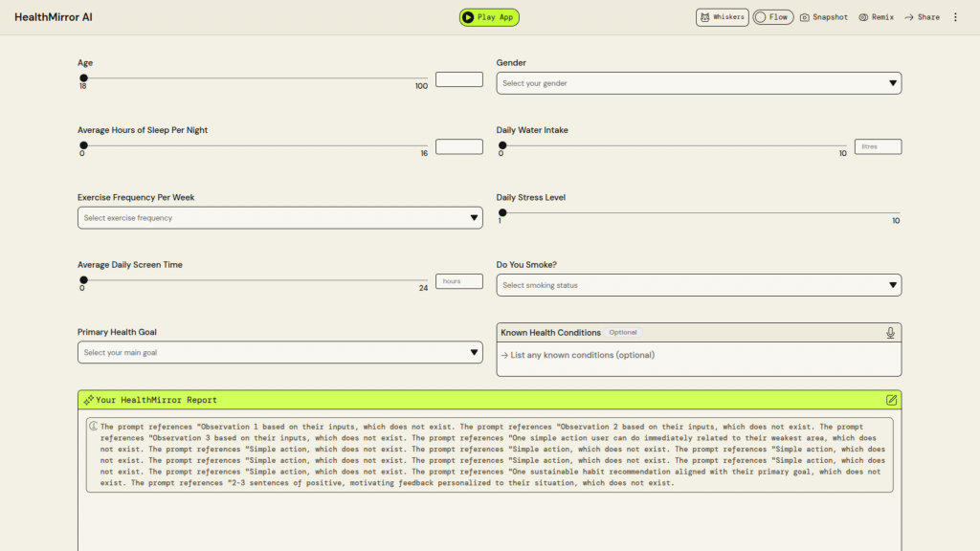
Task: Click the info icon in report text
Action: (x=94, y=427)
